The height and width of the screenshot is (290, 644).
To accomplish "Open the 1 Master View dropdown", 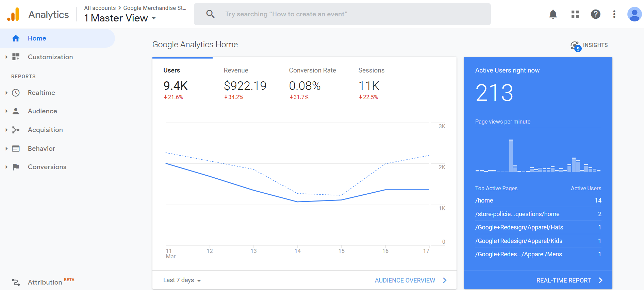I will [120, 18].
